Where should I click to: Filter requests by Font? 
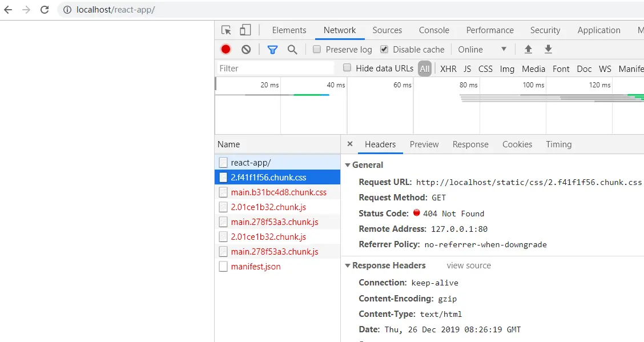[561, 69]
